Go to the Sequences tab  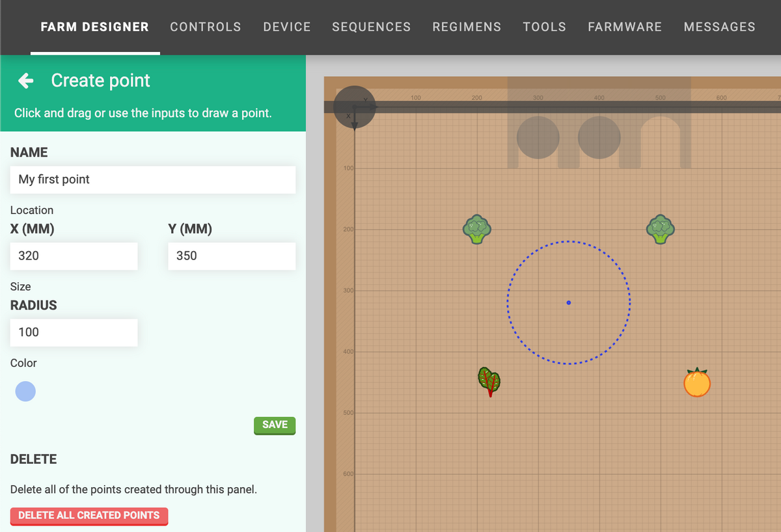pyautogui.click(x=372, y=27)
